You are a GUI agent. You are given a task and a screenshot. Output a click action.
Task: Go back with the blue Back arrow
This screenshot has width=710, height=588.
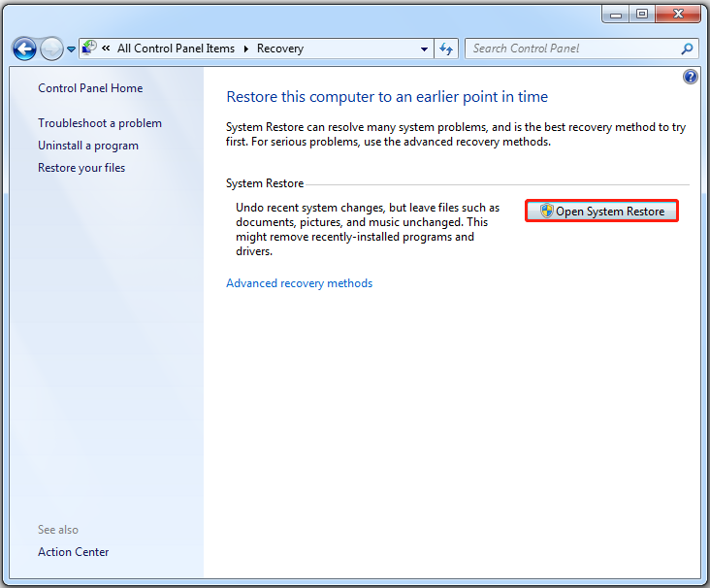[x=24, y=49]
